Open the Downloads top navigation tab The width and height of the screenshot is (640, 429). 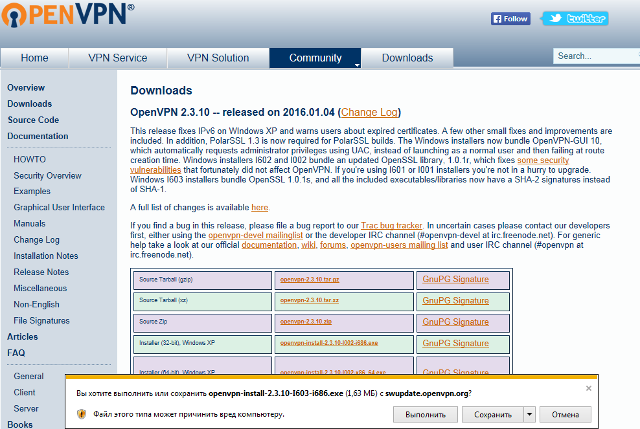pyautogui.click(x=407, y=58)
